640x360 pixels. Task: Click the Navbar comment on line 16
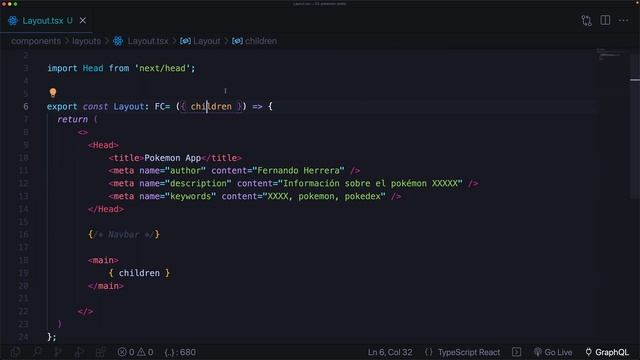click(124, 235)
